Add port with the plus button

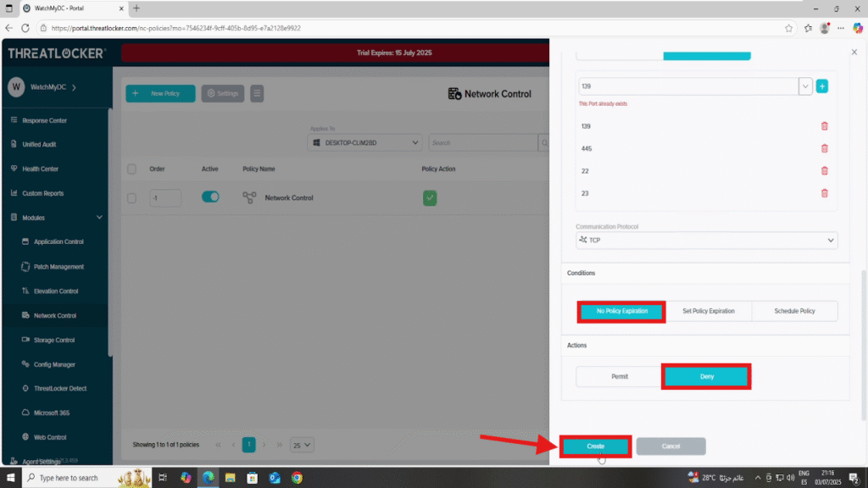(x=822, y=86)
